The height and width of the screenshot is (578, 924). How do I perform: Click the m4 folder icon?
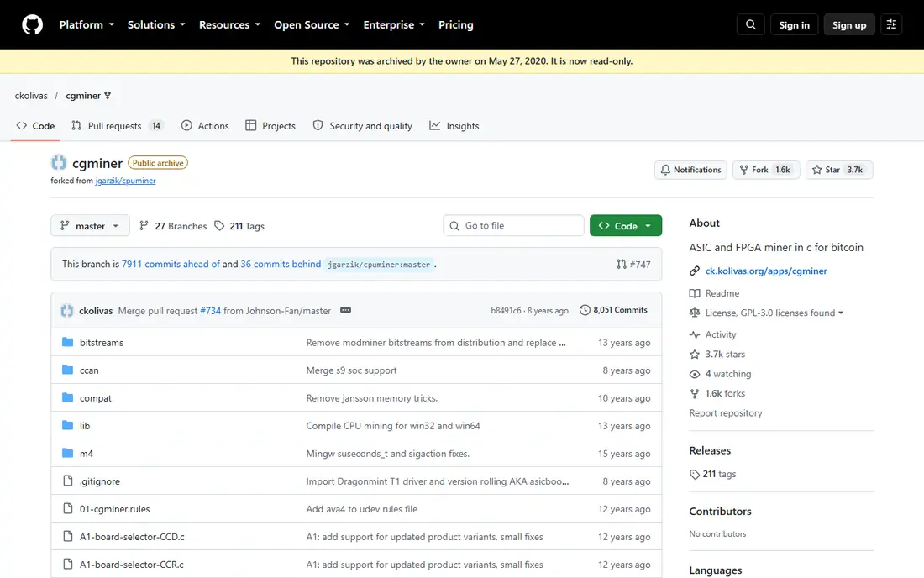68,453
